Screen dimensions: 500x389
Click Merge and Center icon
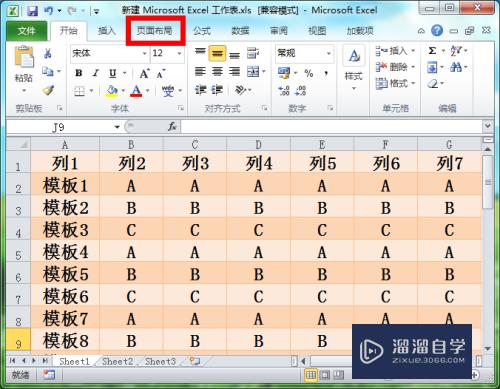253,71
